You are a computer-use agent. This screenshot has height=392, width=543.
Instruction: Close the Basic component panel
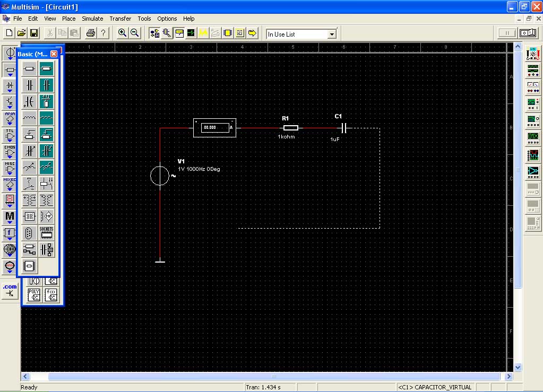point(54,54)
